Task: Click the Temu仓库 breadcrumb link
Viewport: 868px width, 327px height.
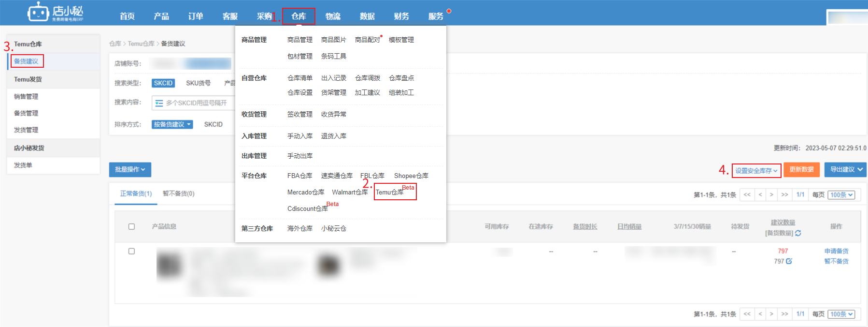Action: tap(141, 44)
